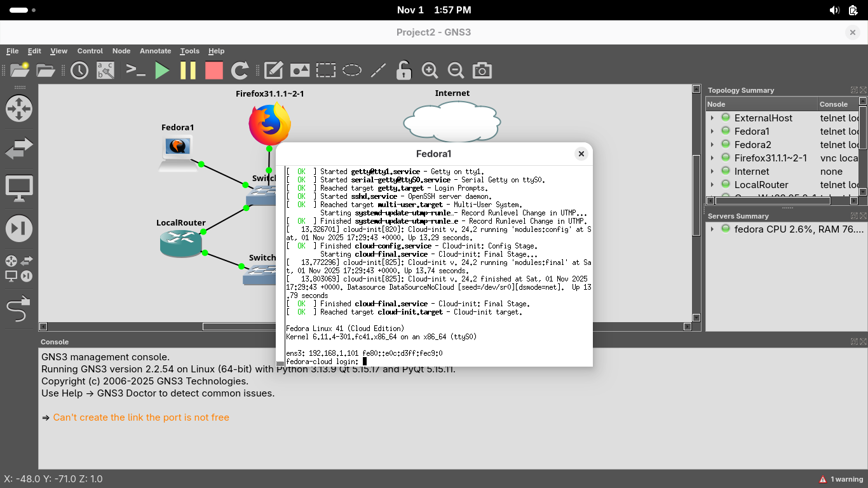Click the 1 warning status indicator
Viewport: 868px width, 488px height.
coord(841,479)
